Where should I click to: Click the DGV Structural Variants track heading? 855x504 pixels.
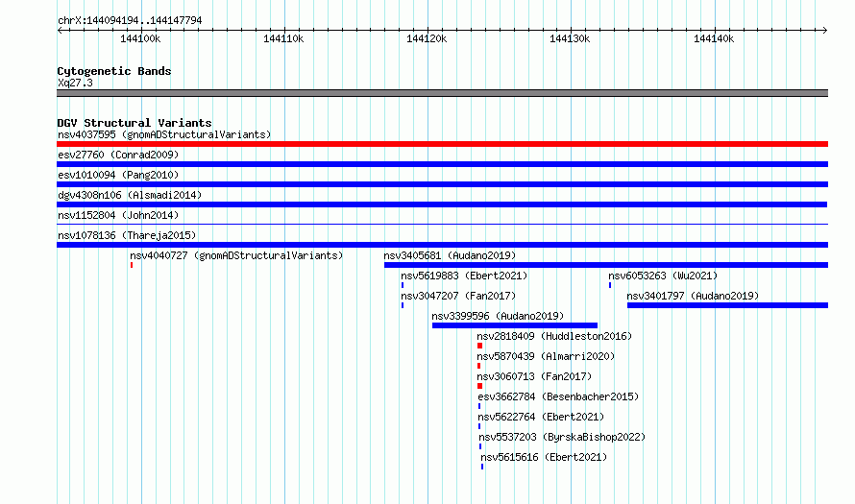(134, 123)
